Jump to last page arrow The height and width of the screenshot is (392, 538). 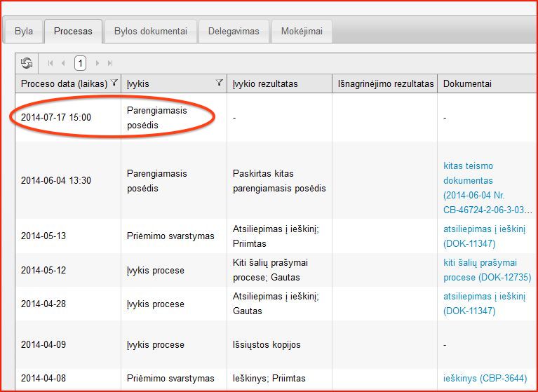[x=109, y=63]
